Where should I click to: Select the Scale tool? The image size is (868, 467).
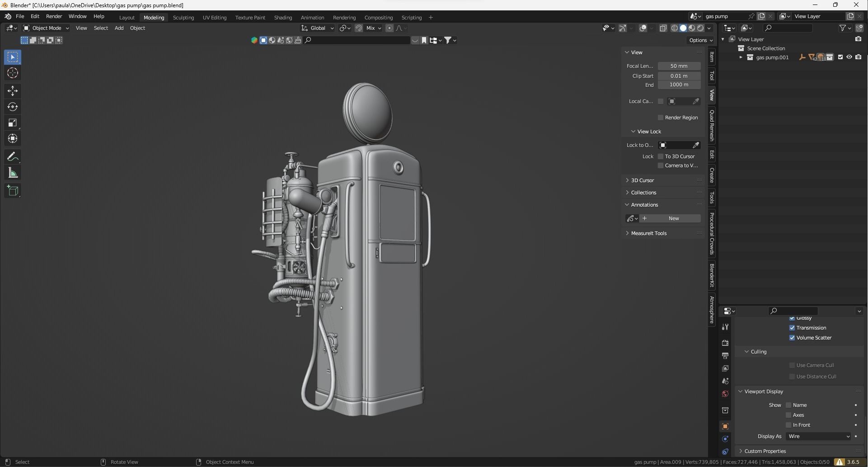(x=13, y=123)
